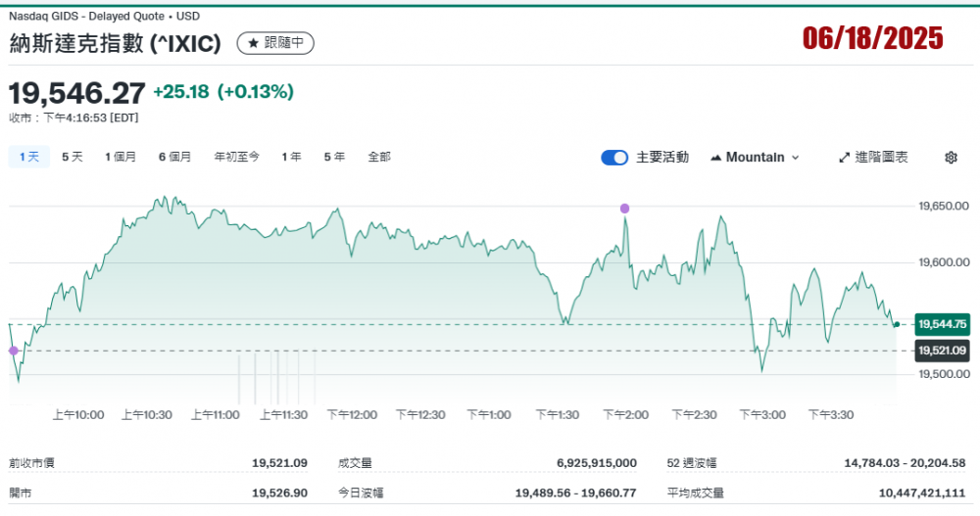Click the 跟隨中 follow button
The image size is (980, 516).
click(275, 43)
